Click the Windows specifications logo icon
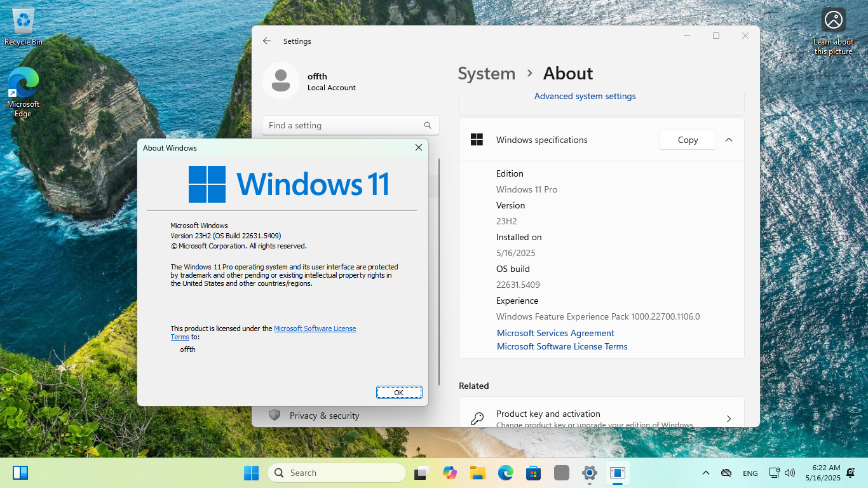 (x=477, y=140)
